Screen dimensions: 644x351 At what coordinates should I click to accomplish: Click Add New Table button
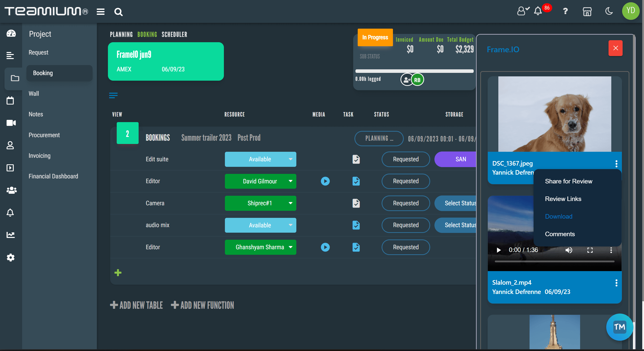(x=137, y=305)
